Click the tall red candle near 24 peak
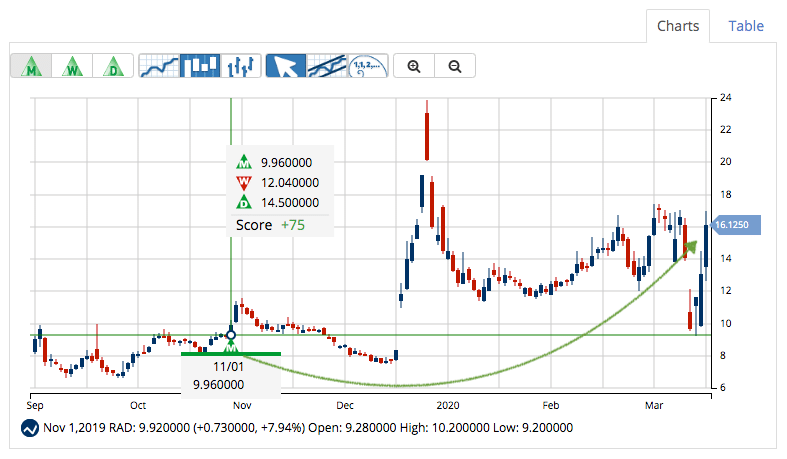Screen dimensions: 787x459 pos(427,135)
